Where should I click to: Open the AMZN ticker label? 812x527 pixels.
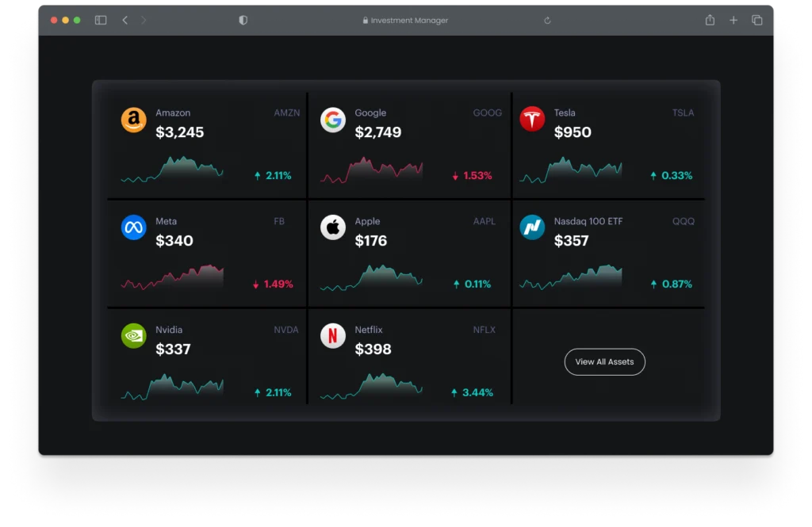click(x=287, y=113)
